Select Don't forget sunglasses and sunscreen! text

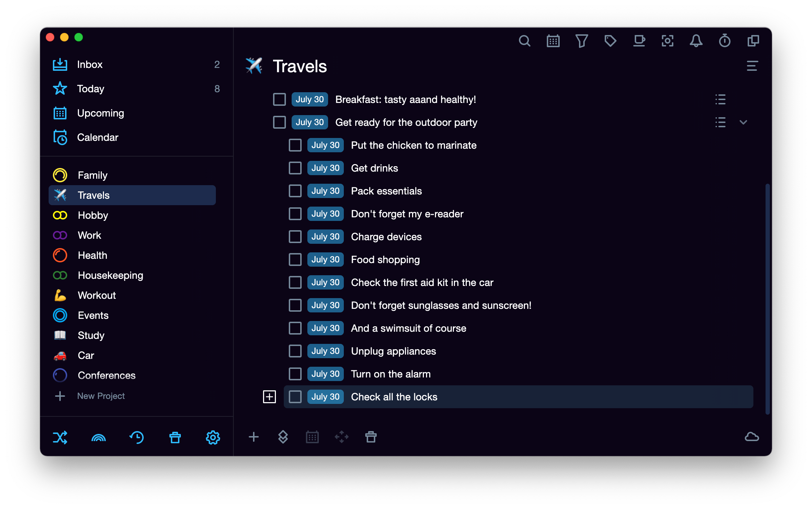(x=441, y=305)
